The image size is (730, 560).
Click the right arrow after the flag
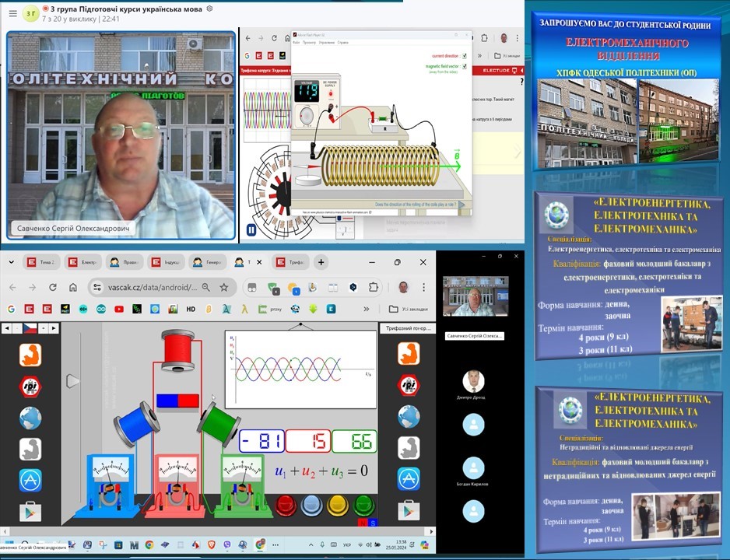[54, 328]
